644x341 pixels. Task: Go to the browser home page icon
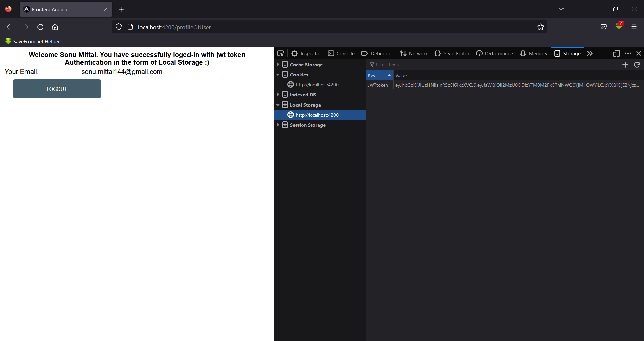point(55,27)
